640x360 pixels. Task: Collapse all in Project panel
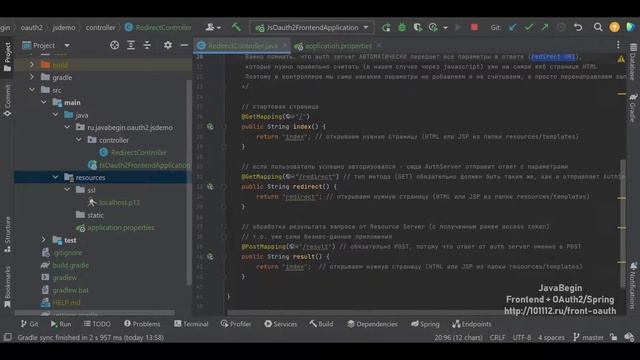147,45
